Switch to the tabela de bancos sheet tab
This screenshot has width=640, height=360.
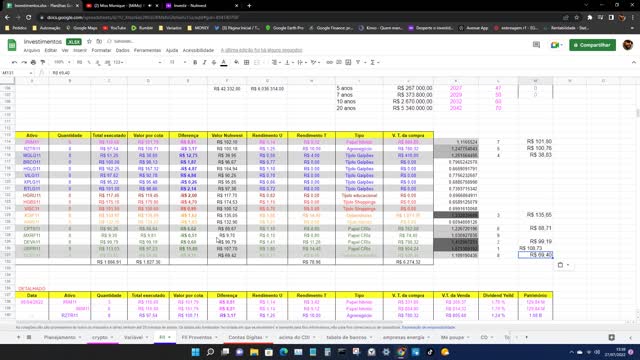[349, 337]
